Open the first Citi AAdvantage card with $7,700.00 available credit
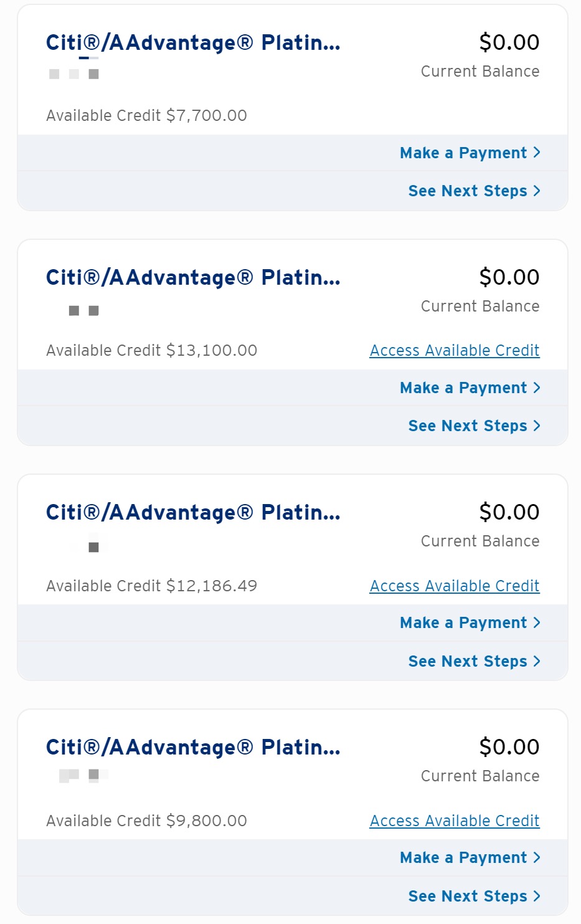Screen dimensions: 581x924 193,42
